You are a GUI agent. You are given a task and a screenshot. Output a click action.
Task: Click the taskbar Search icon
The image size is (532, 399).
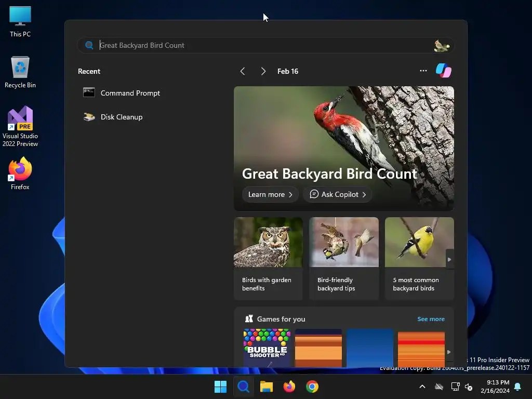click(243, 387)
